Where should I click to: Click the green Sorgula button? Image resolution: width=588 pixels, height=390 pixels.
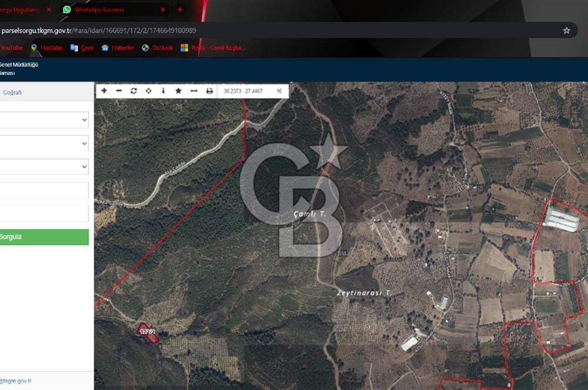pos(44,237)
